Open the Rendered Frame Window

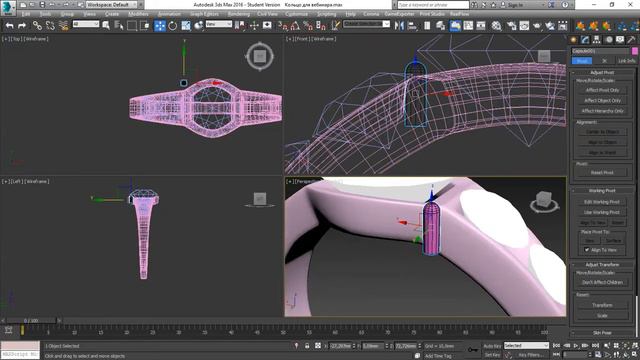pyautogui.click(x=524, y=26)
